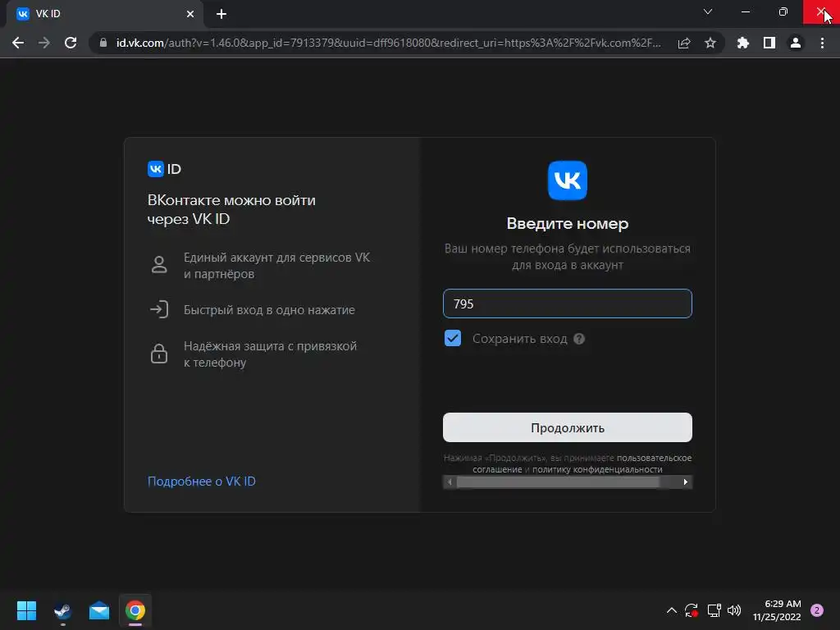
Task: Open Mail app from the taskbar
Action: (99, 610)
